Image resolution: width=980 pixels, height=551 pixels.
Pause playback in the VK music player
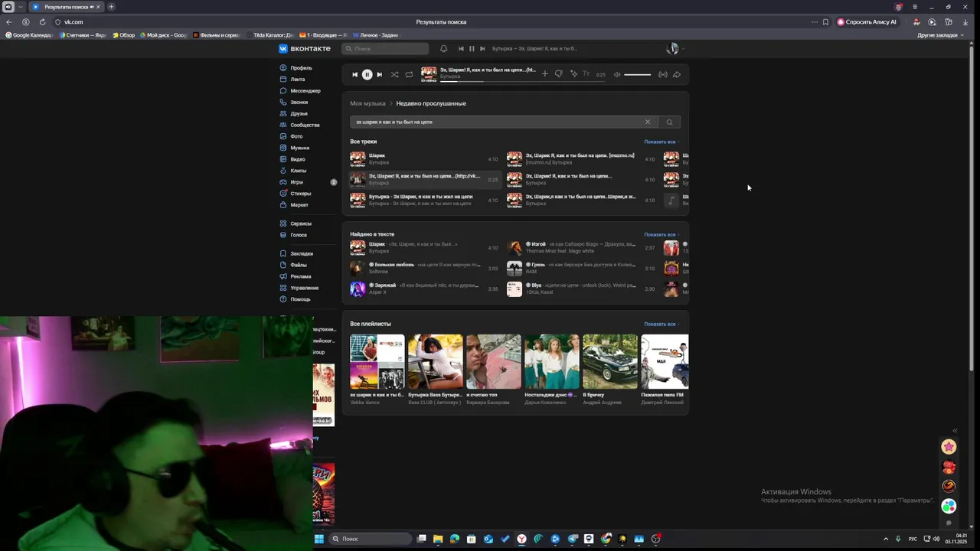coord(367,74)
